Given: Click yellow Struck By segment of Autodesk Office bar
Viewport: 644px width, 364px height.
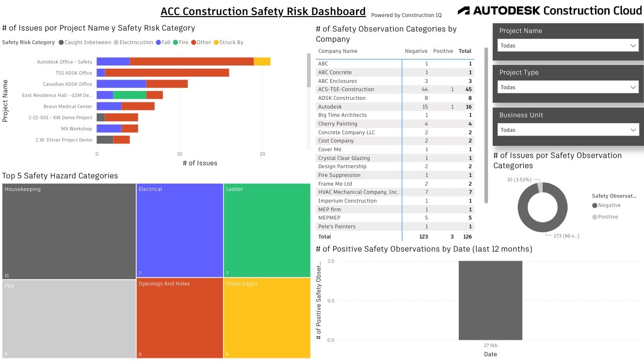Looking at the screenshot, I should (262, 62).
